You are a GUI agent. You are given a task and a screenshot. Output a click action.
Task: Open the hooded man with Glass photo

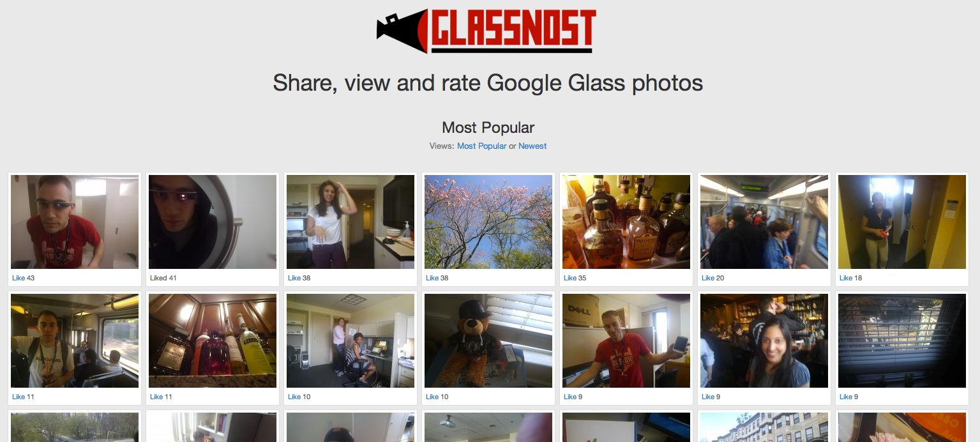pos(213,222)
